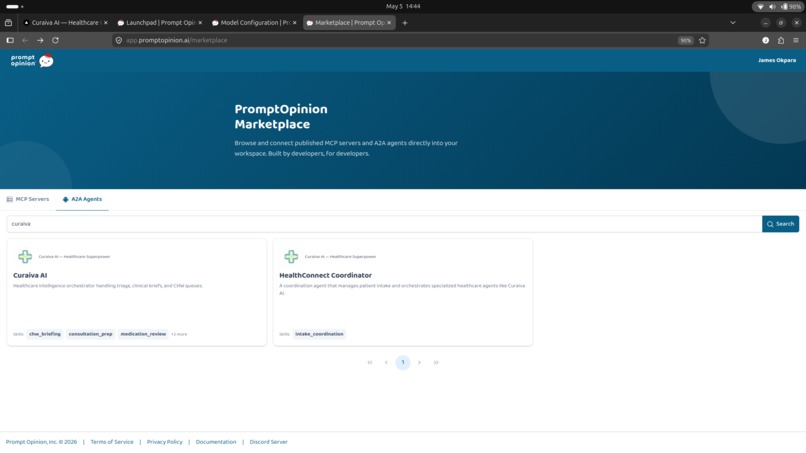Toggle the browser sidebar icon

click(x=10, y=40)
